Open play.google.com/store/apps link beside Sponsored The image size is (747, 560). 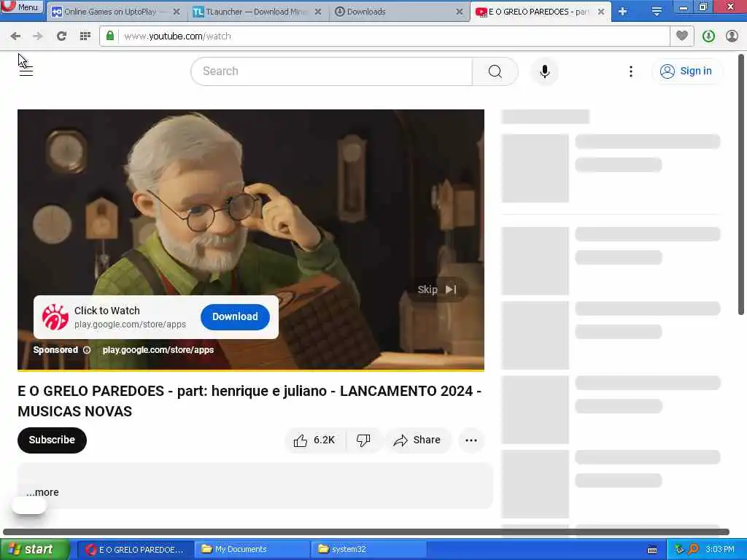158,350
